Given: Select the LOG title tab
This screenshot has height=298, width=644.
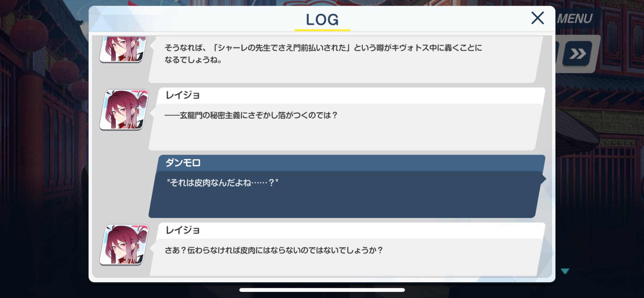Looking at the screenshot, I should pos(322,20).
